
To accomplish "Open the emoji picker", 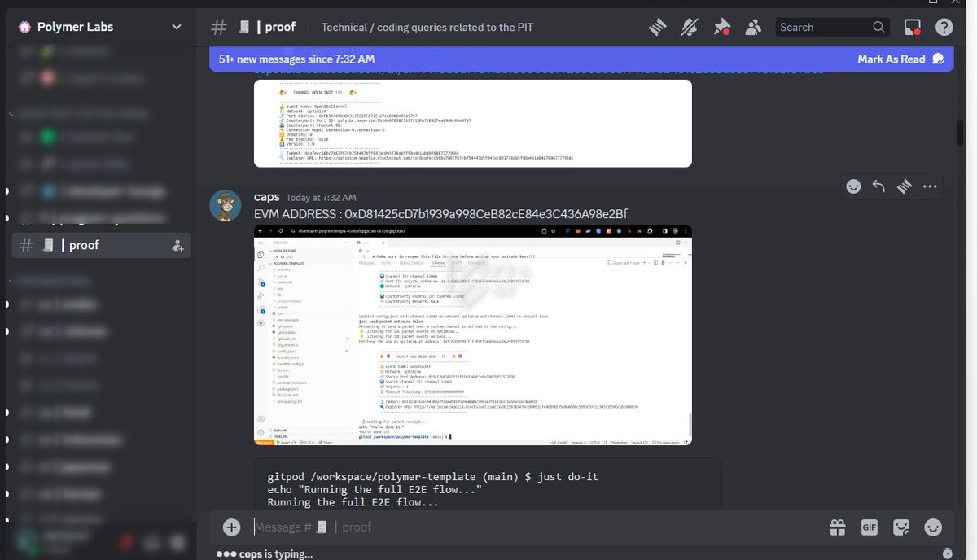I will tap(933, 527).
